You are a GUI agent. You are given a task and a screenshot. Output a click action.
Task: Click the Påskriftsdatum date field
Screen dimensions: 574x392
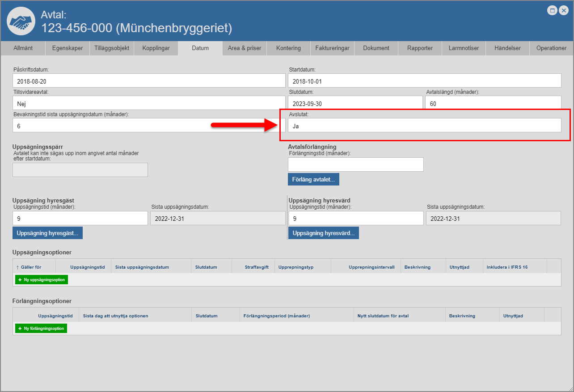pos(149,81)
